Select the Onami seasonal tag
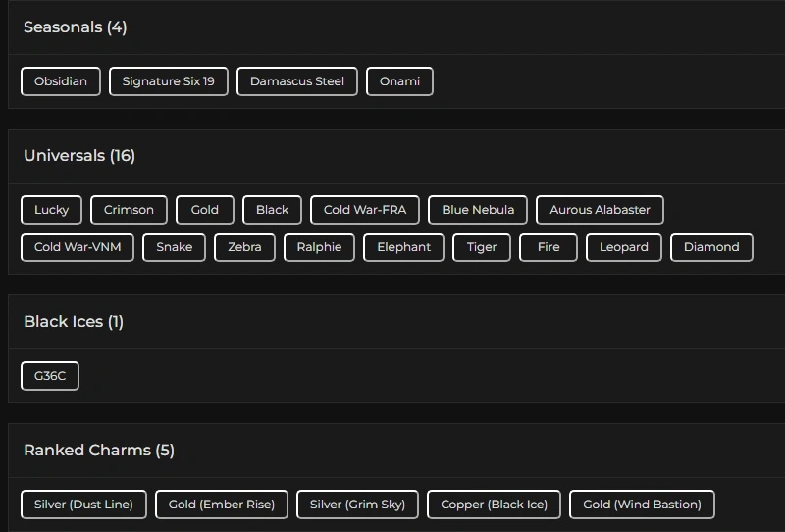 pos(399,81)
